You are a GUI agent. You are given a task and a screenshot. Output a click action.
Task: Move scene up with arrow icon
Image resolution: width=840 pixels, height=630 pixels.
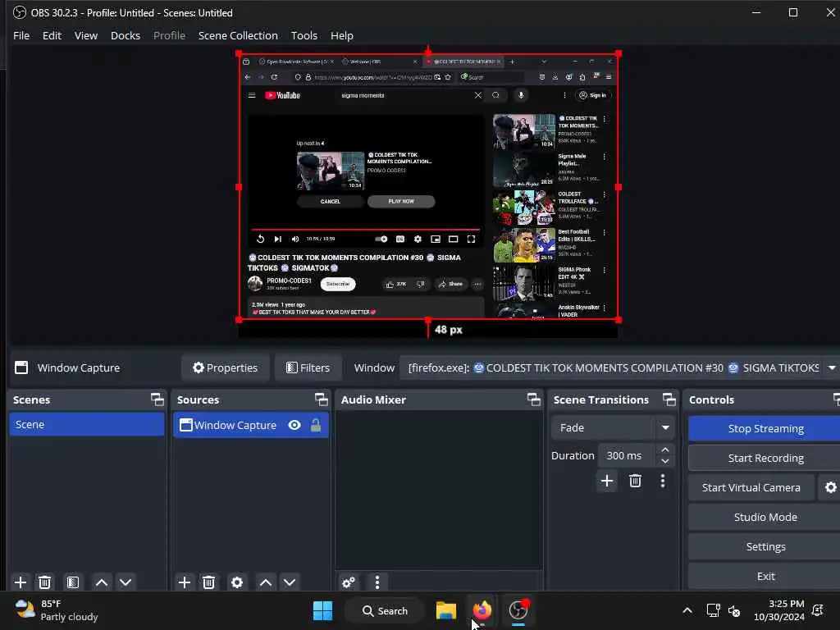pyautogui.click(x=102, y=582)
